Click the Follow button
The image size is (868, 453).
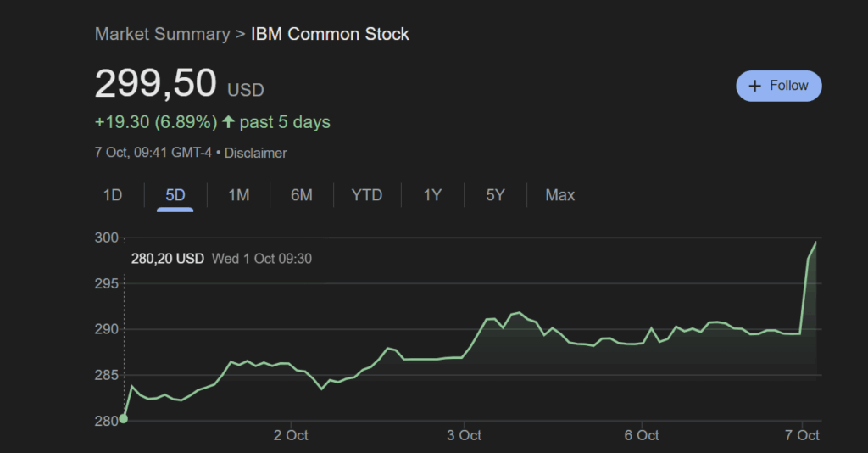pos(778,86)
